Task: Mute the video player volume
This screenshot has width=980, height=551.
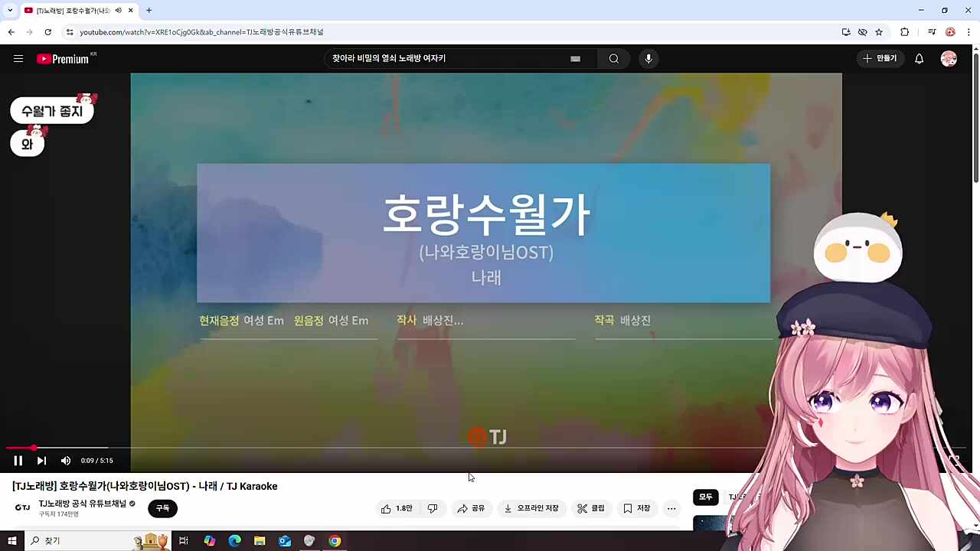Action: (66, 461)
